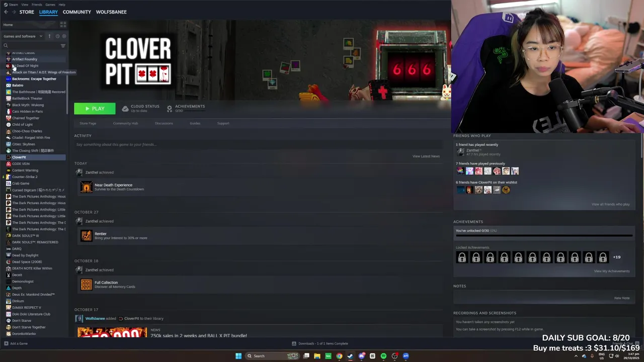Select Cities: Skylines in the game list
The height and width of the screenshot is (362, 644).
pyautogui.click(x=24, y=144)
